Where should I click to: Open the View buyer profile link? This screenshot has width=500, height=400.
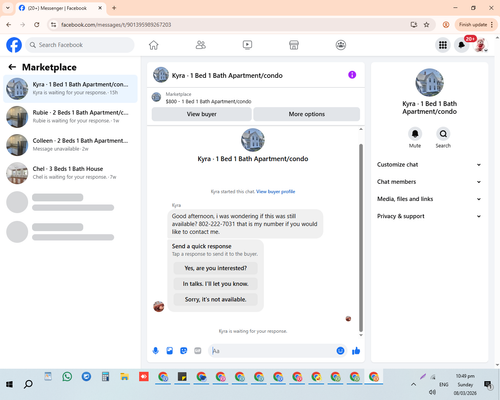tap(276, 191)
